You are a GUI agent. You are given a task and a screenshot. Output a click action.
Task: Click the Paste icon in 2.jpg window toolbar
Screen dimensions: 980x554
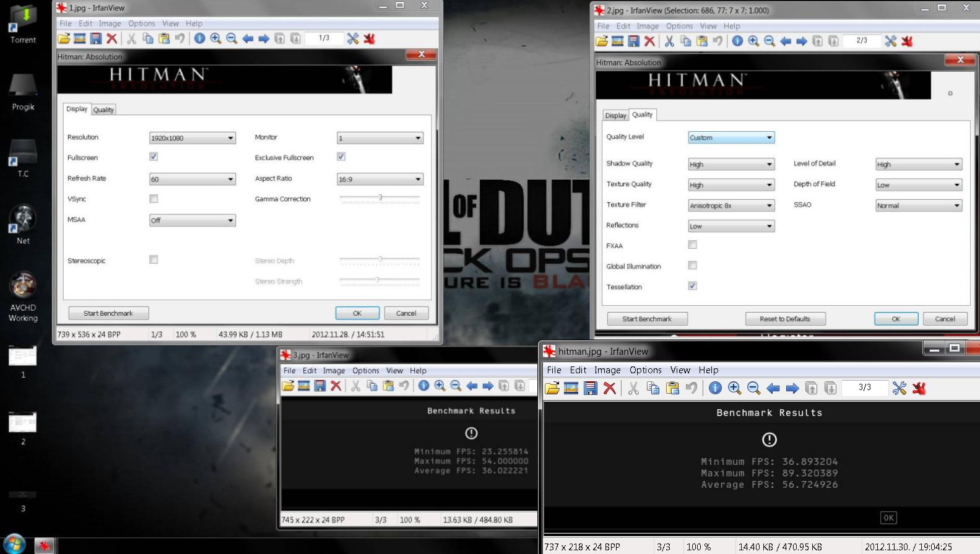pos(701,41)
